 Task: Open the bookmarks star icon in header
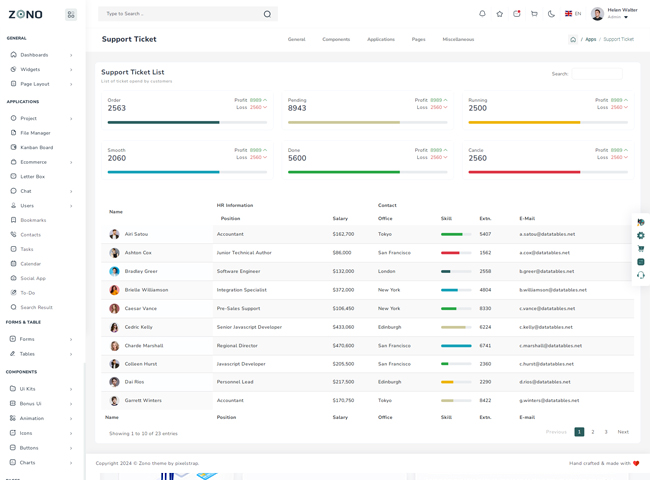(499, 14)
